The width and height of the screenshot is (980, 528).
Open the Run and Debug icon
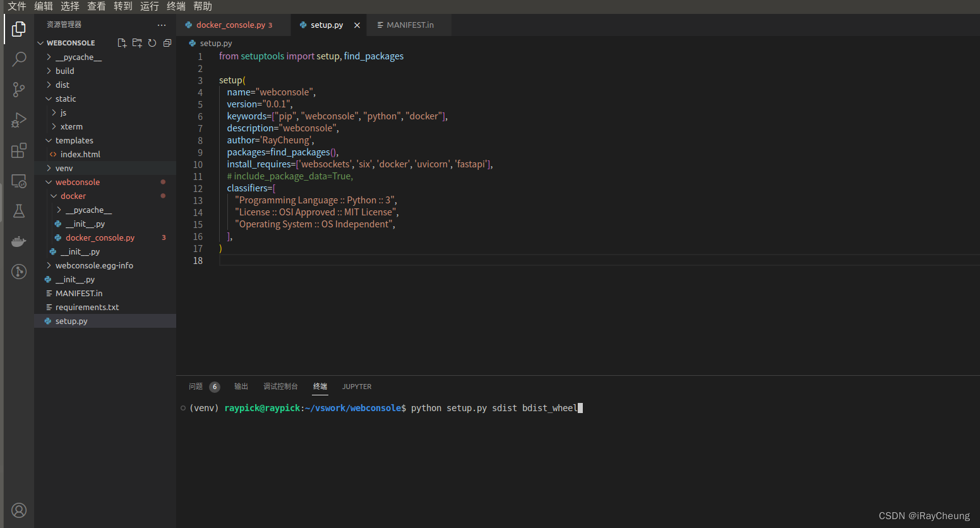click(x=19, y=120)
